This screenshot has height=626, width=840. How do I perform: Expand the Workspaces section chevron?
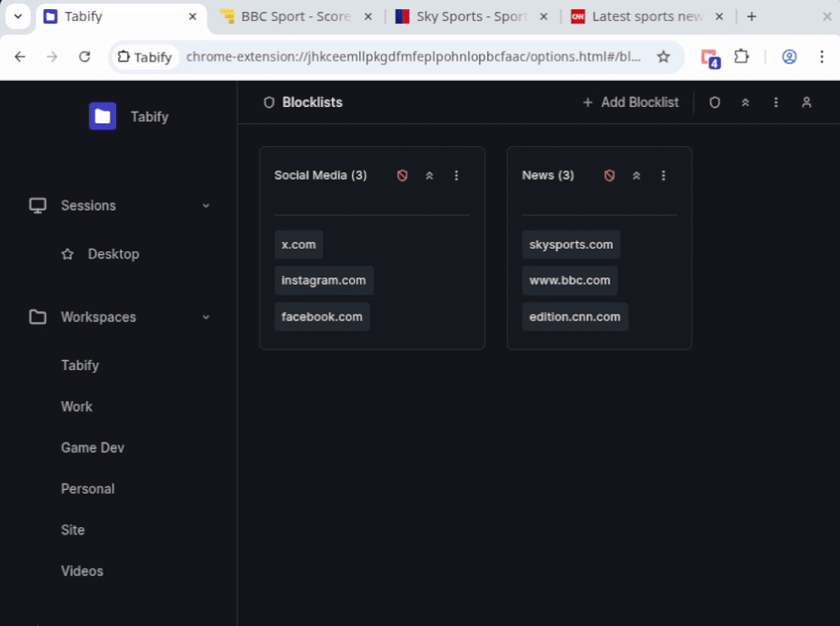click(x=206, y=318)
